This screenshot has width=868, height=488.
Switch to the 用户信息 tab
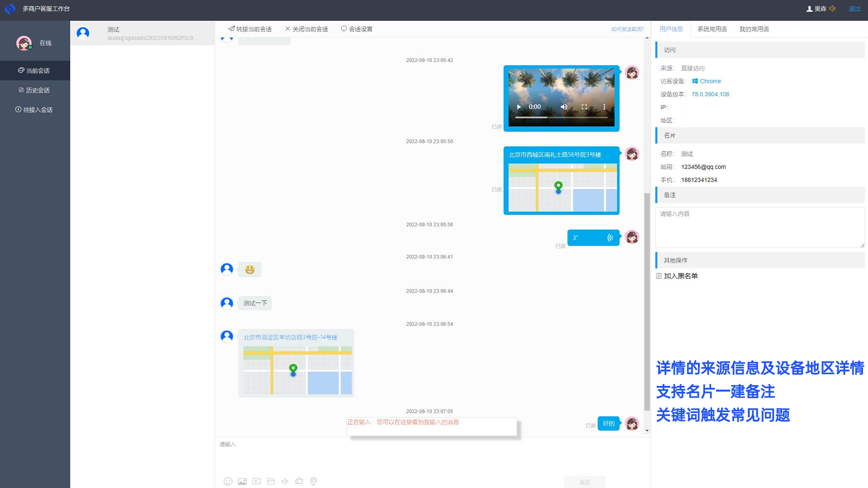tap(671, 29)
